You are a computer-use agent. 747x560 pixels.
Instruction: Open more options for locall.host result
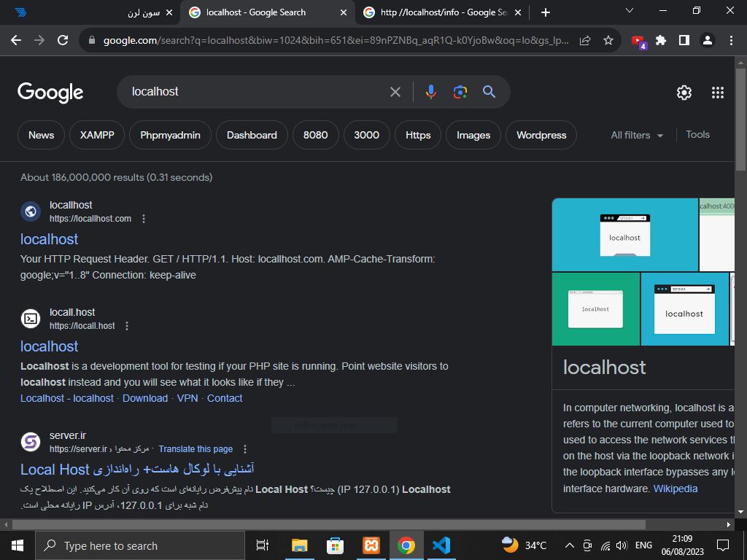[x=127, y=326]
